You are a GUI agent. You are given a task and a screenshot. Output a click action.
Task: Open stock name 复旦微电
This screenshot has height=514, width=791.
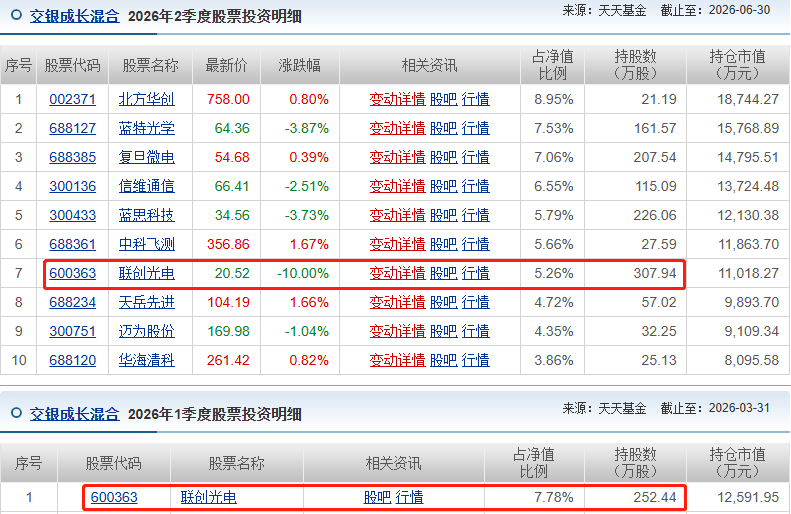pyautogui.click(x=147, y=157)
